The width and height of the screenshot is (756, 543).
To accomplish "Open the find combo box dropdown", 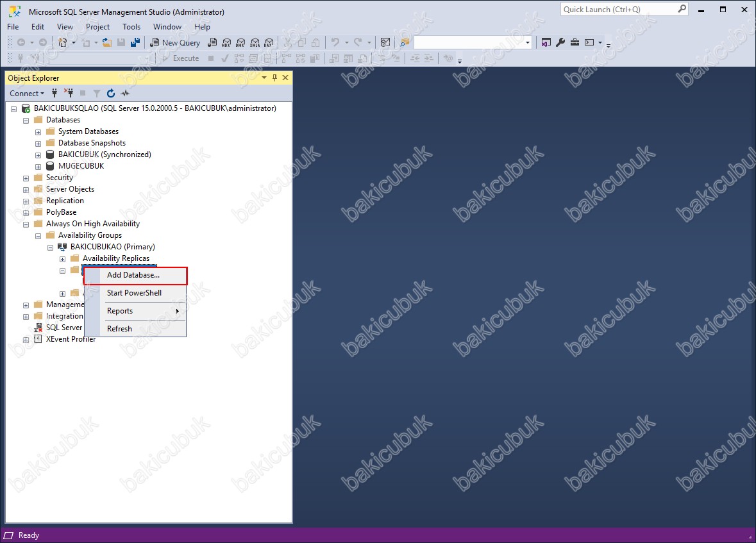I will 528,42.
